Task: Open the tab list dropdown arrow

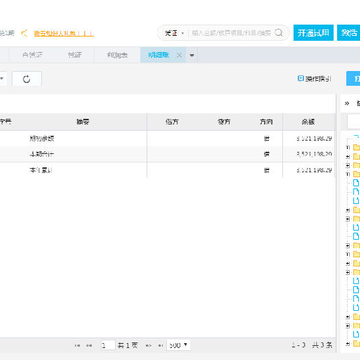Action: point(192,55)
